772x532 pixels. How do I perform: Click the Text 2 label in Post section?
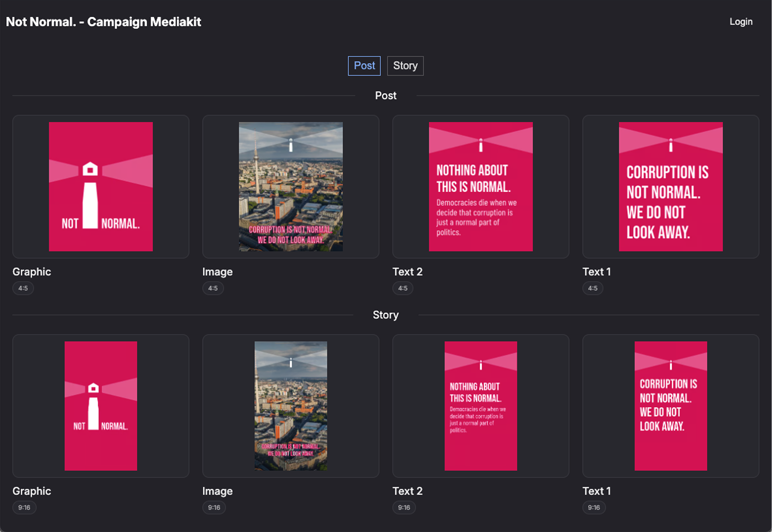407,272
